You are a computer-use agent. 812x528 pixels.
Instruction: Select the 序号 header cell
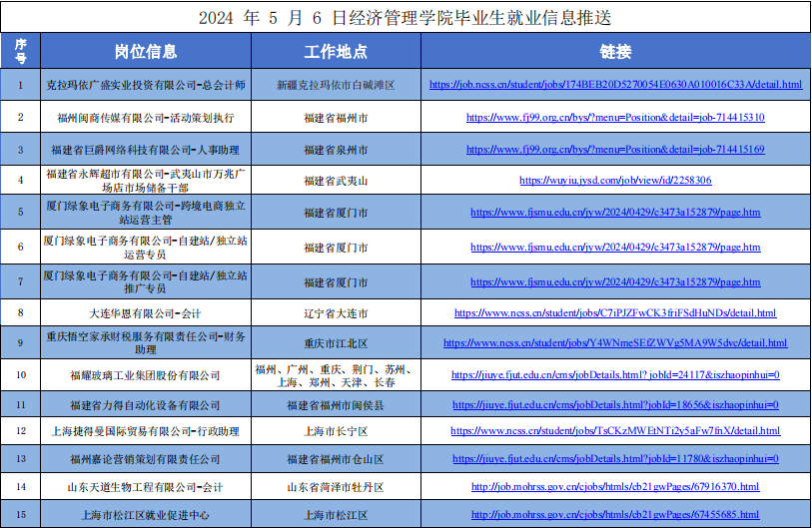21,52
